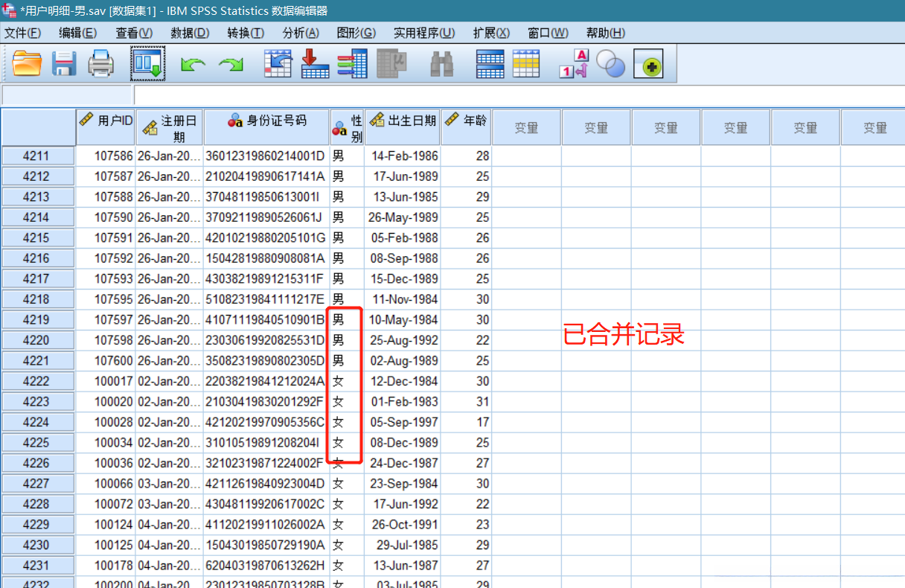Click the show all variables plus icon
This screenshot has width=905, height=588.
pyautogui.click(x=648, y=65)
